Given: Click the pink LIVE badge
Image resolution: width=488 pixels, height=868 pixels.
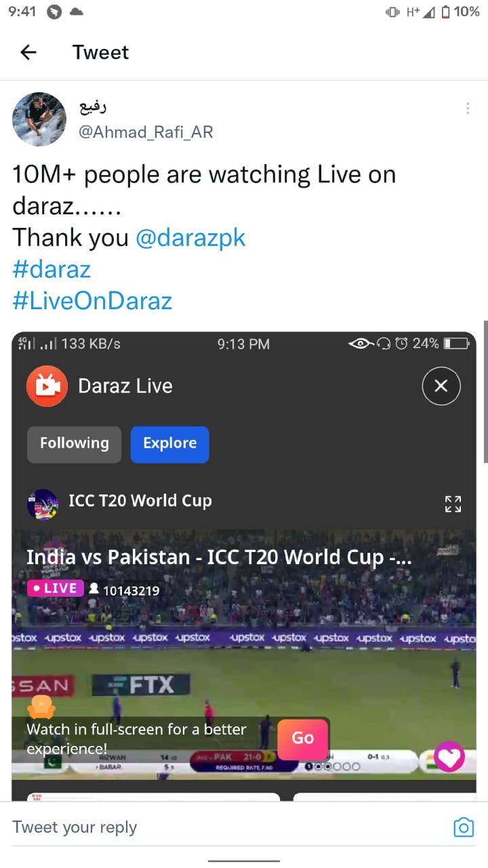Looking at the screenshot, I should (56, 588).
